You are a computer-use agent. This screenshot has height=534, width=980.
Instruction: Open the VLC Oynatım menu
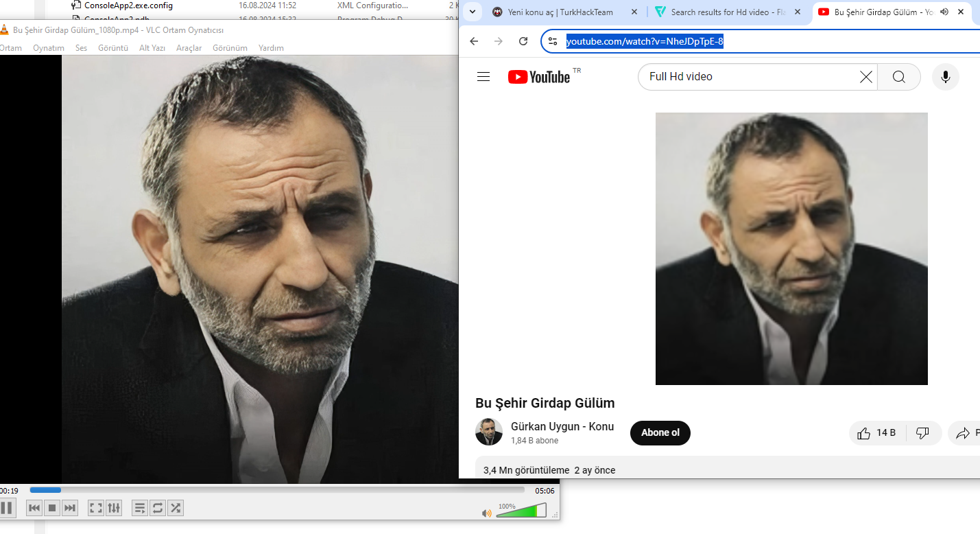pos(49,48)
